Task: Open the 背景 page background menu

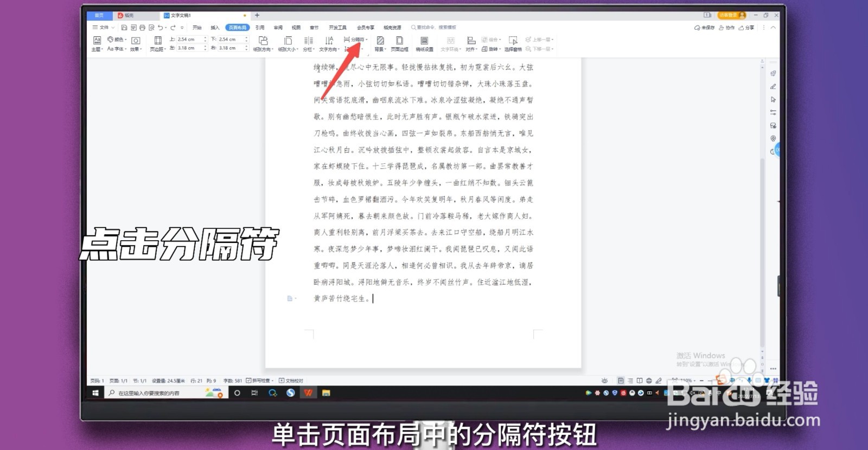Action: tap(380, 44)
